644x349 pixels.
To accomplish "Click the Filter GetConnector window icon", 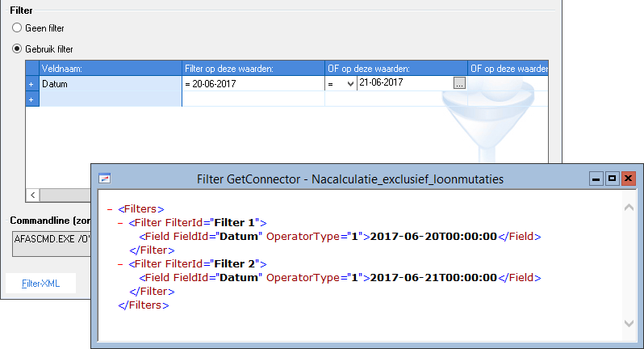I will (105, 179).
